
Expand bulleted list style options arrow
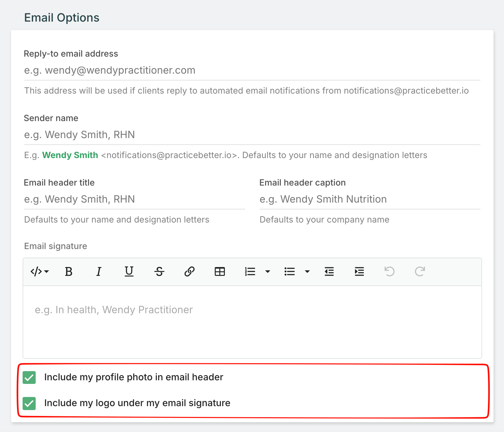tap(307, 272)
